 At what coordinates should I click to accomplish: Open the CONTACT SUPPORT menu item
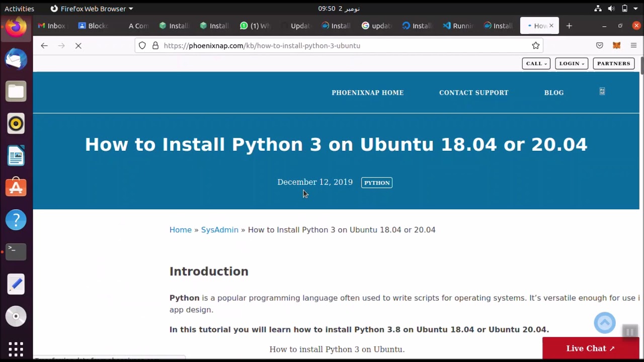[473, 93]
